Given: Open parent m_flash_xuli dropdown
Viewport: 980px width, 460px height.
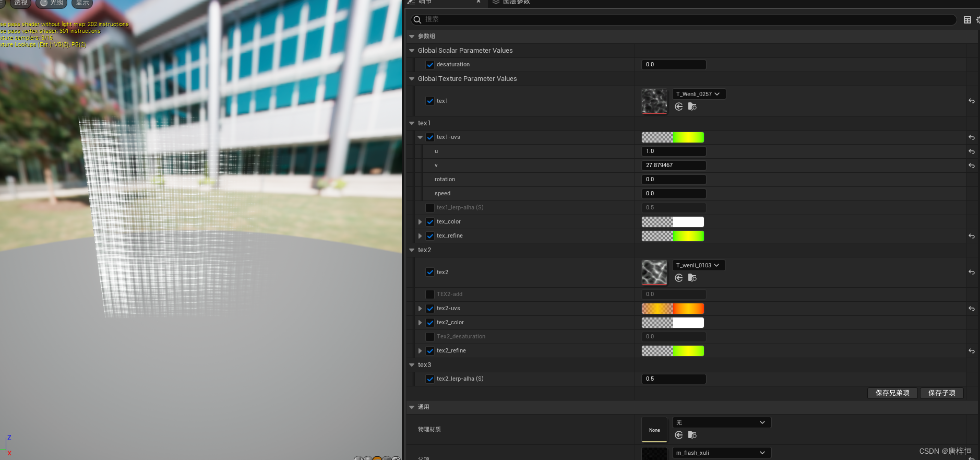Looking at the screenshot, I should point(722,453).
